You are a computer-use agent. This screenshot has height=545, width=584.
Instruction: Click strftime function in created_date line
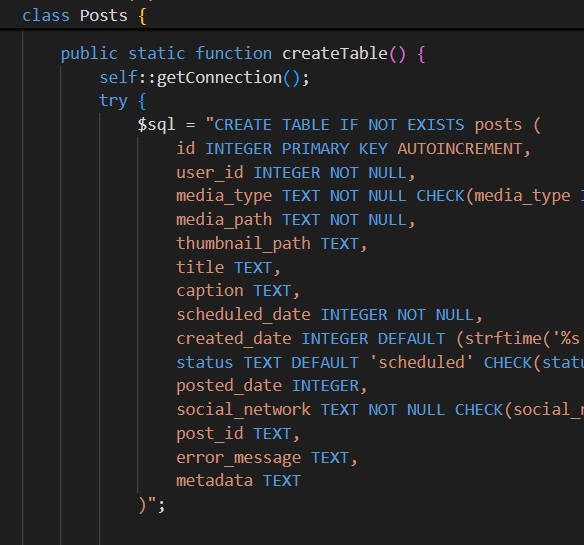(503, 339)
